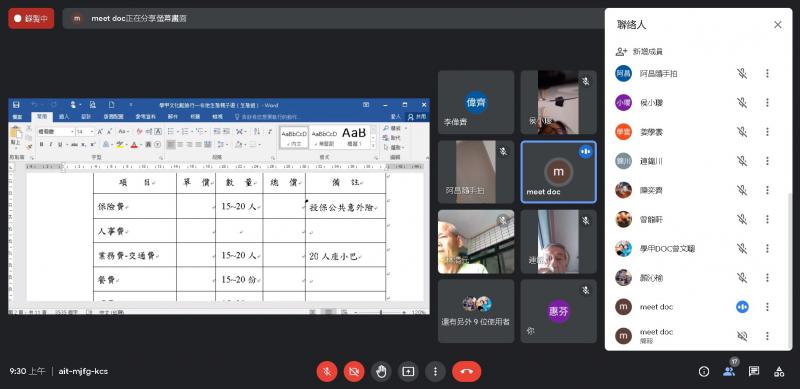Click the 還有另外 9 位使用者 tile
This screenshot has height=389, width=800.
(476, 311)
